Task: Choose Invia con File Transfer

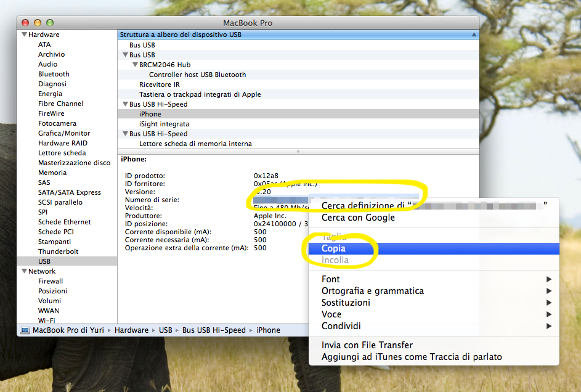Action: (434, 345)
